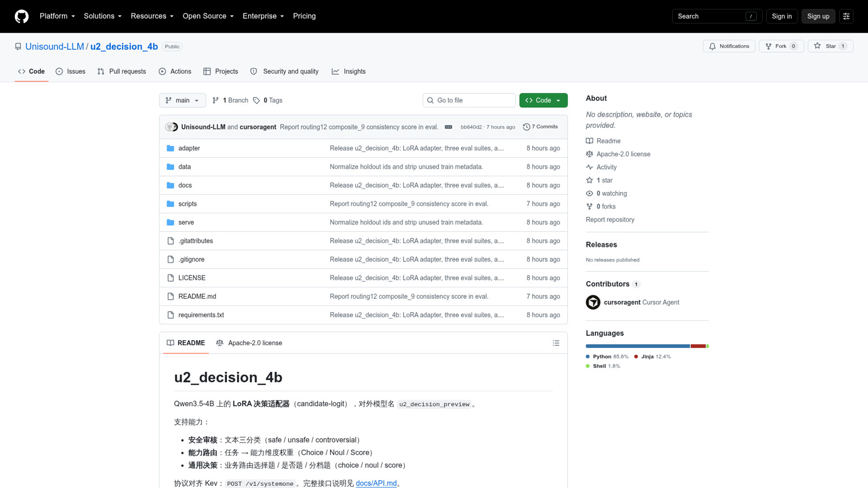Expand the commit message ellipsis
This screenshot has height=488, width=868.
448,127
